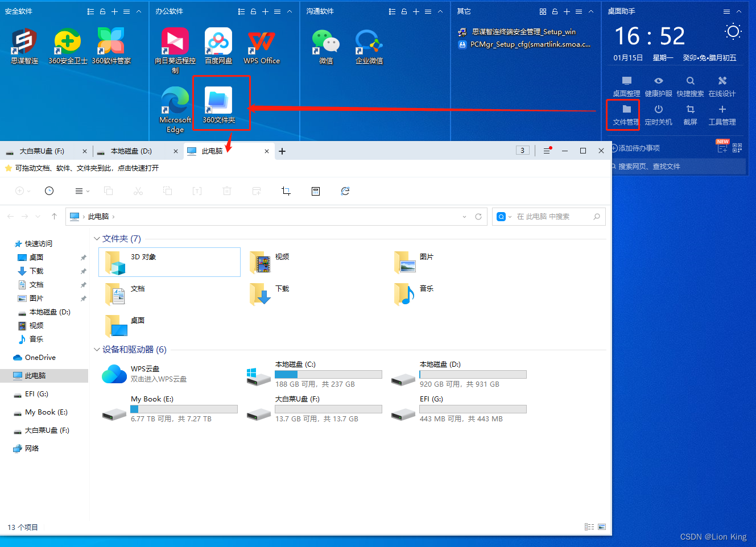Open the 思谋智连 desktop shortcut
The height and width of the screenshot is (547, 756).
point(24,45)
